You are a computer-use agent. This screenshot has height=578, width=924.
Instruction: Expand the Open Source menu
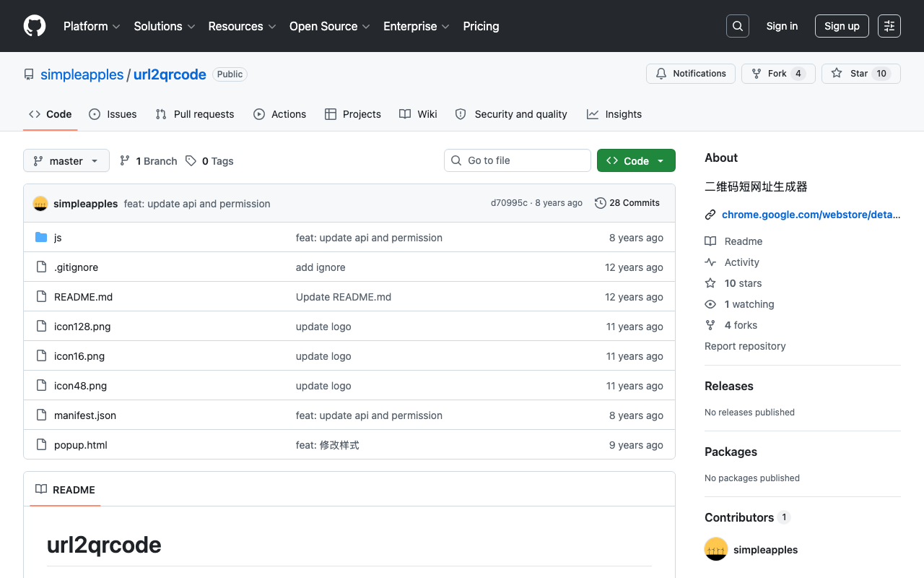(330, 26)
